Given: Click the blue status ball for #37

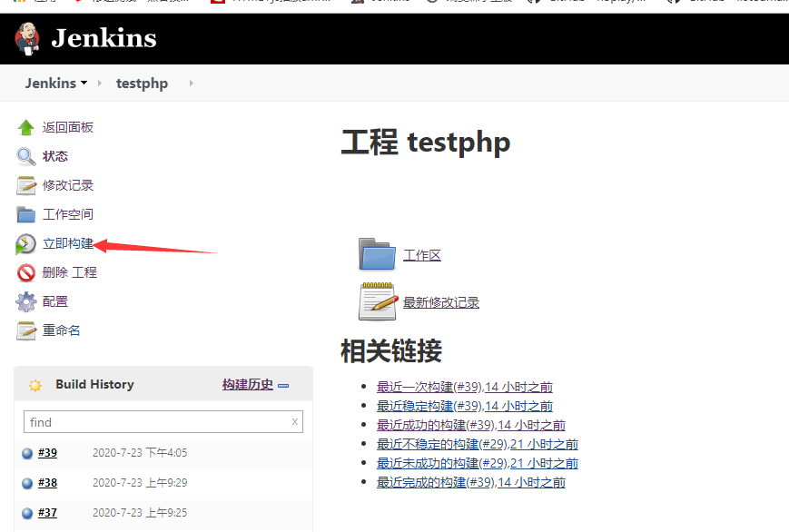Looking at the screenshot, I should click(27, 513).
